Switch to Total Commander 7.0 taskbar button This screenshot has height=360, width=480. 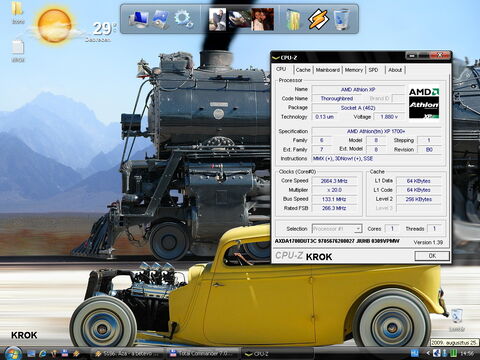[x=203, y=354]
